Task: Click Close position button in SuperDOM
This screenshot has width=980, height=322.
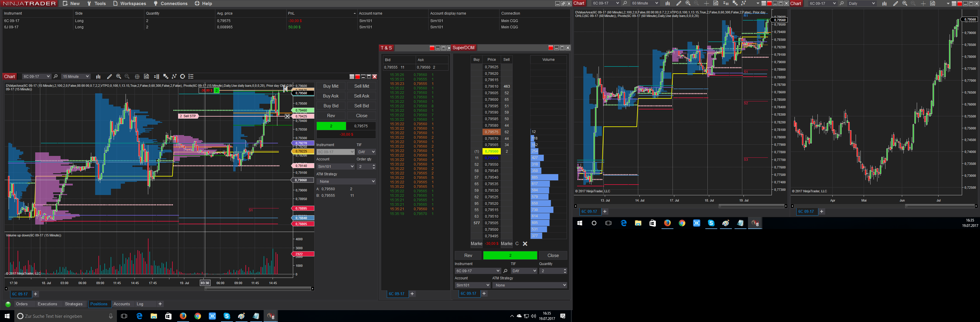Action: (553, 256)
